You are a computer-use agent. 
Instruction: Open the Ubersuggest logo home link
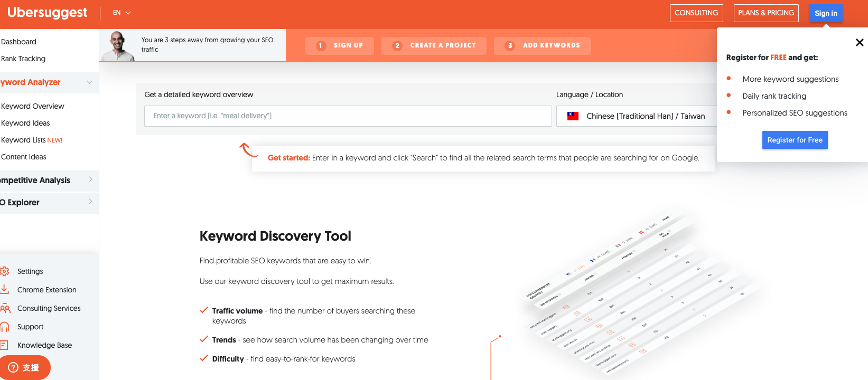pyautogui.click(x=47, y=13)
